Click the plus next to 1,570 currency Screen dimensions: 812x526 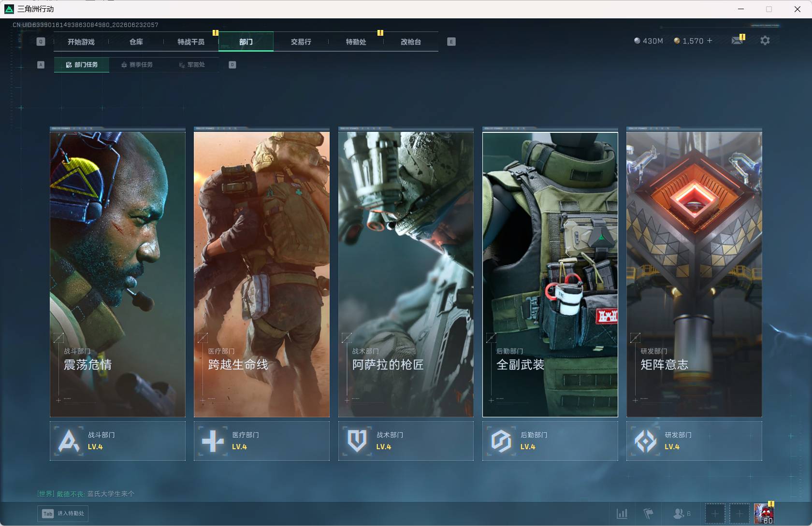coord(710,41)
